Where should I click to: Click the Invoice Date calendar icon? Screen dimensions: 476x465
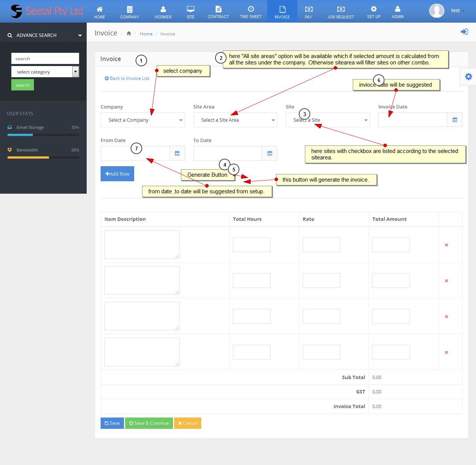pyautogui.click(x=455, y=120)
